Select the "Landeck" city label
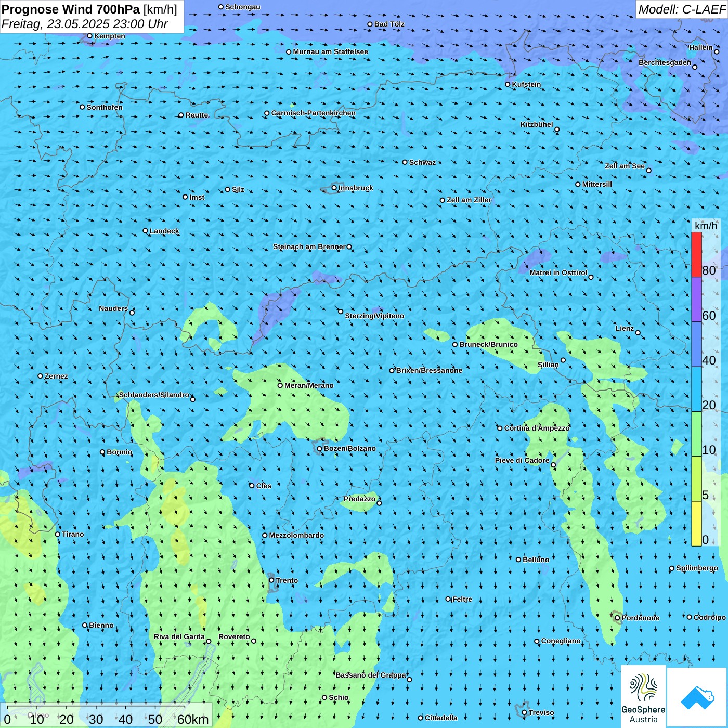The width and height of the screenshot is (728, 728). (164, 231)
